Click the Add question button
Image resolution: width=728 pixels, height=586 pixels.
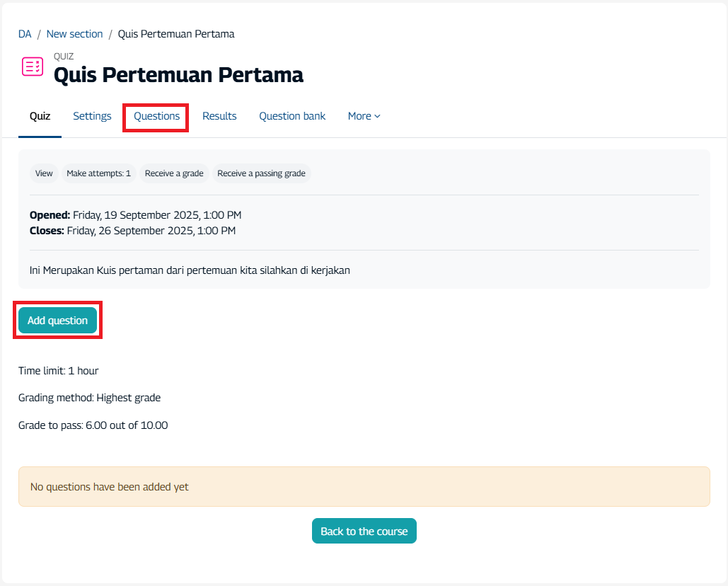[x=57, y=320]
